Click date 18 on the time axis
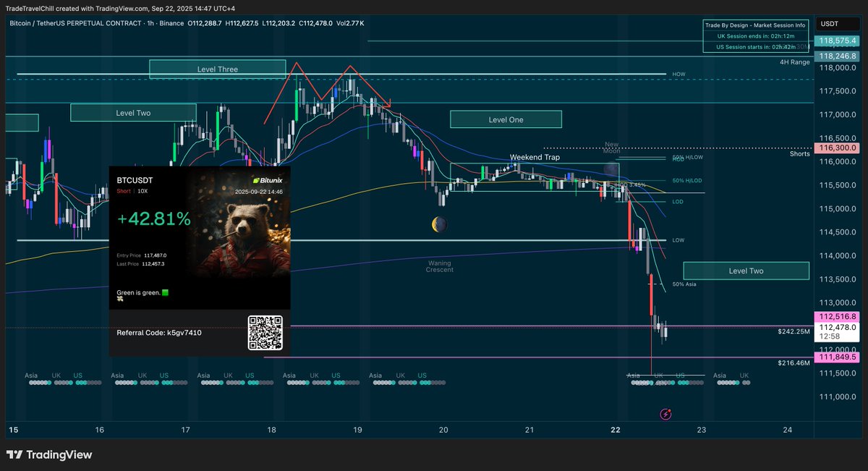This screenshot has height=471, width=868. pos(271,430)
